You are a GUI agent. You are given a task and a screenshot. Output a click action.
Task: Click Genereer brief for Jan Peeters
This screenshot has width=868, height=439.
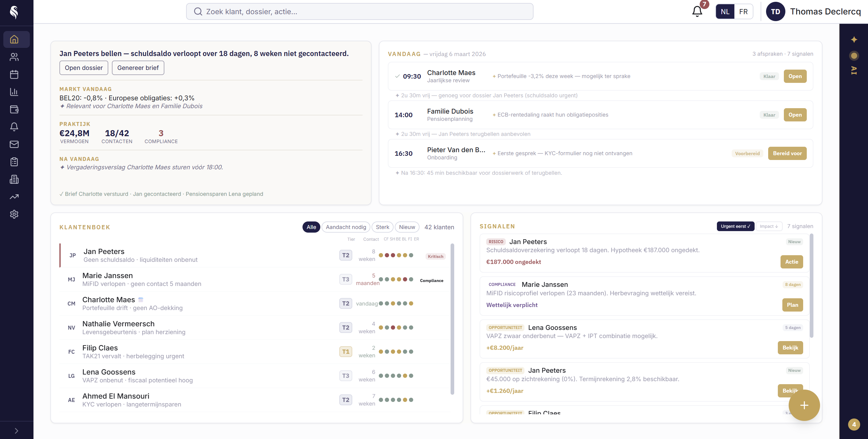pyautogui.click(x=138, y=68)
